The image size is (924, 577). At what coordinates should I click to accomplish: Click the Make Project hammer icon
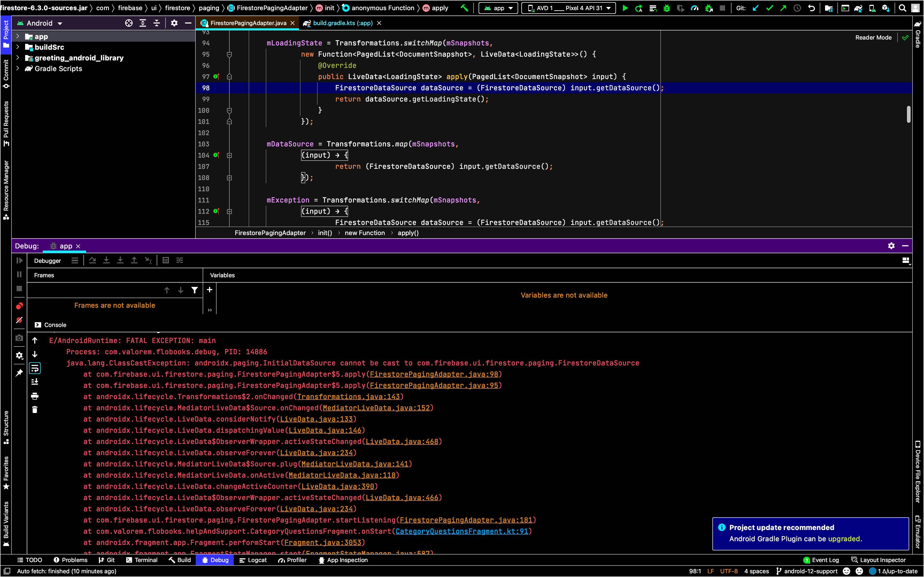(464, 8)
